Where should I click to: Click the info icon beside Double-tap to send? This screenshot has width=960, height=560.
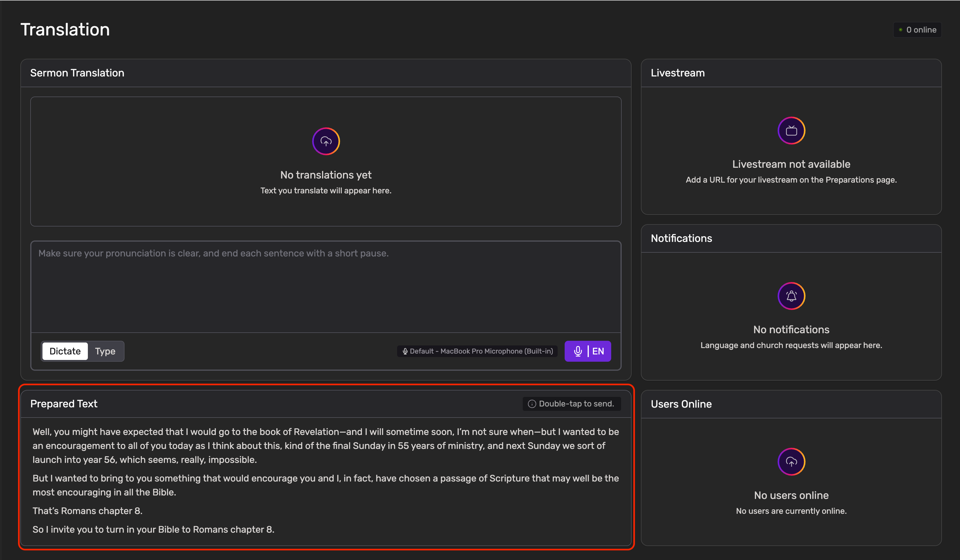coord(532,404)
